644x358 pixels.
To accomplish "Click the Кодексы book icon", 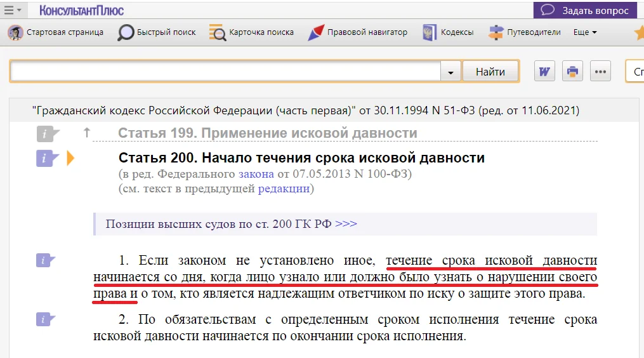I will pyautogui.click(x=429, y=32).
